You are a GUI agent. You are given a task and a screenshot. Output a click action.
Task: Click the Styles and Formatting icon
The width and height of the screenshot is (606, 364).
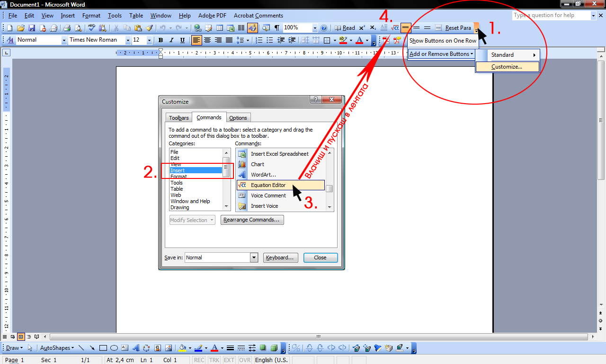(9, 40)
